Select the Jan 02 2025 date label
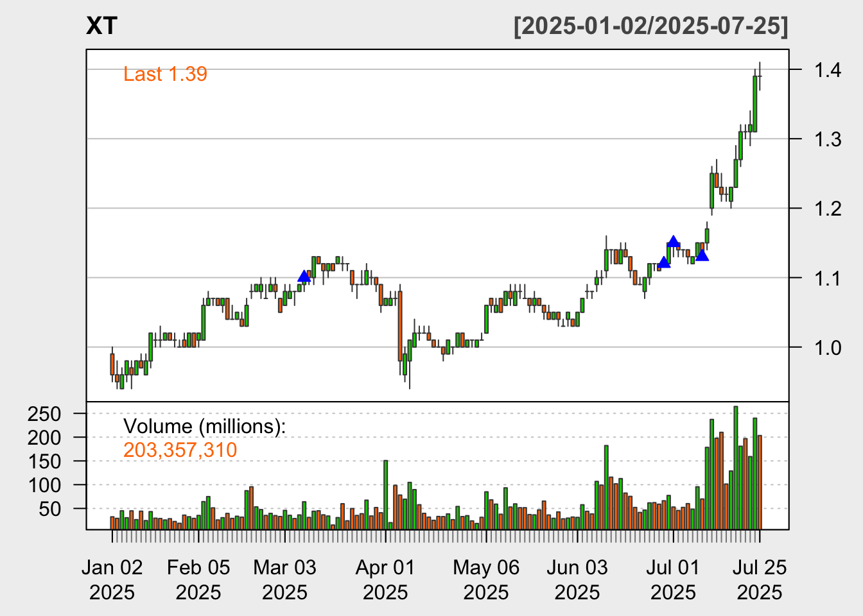 pos(112,579)
